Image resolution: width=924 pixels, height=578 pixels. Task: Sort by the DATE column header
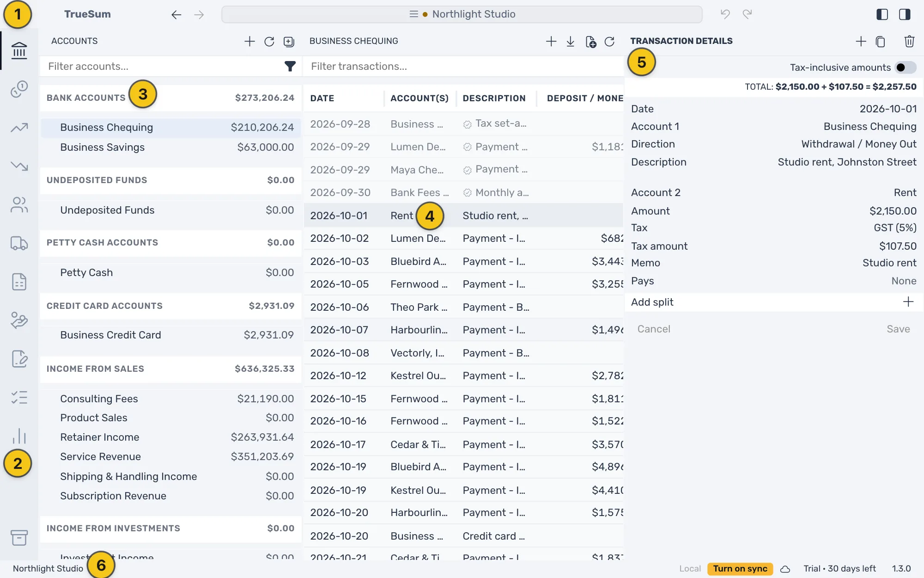click(322, 98)
